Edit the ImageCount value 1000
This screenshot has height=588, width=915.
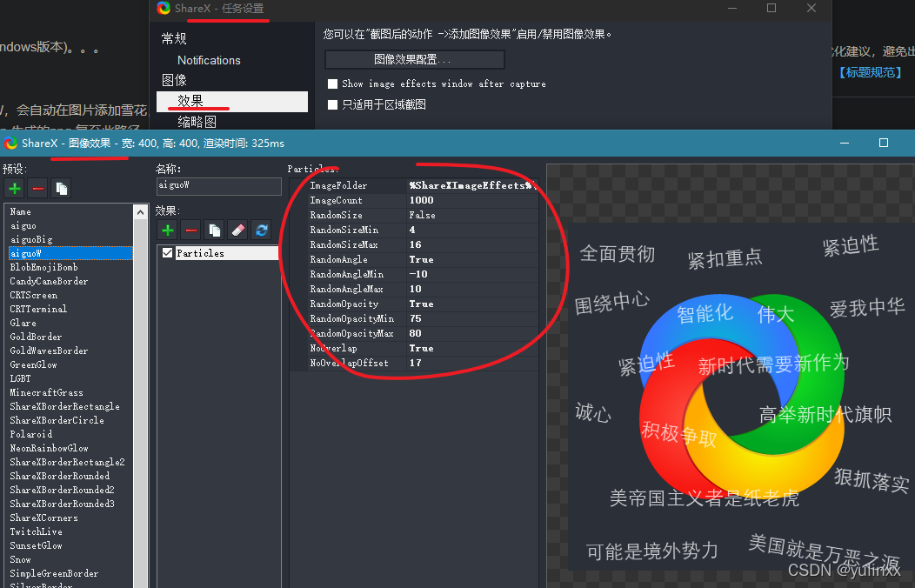click(x=472, y=200)
